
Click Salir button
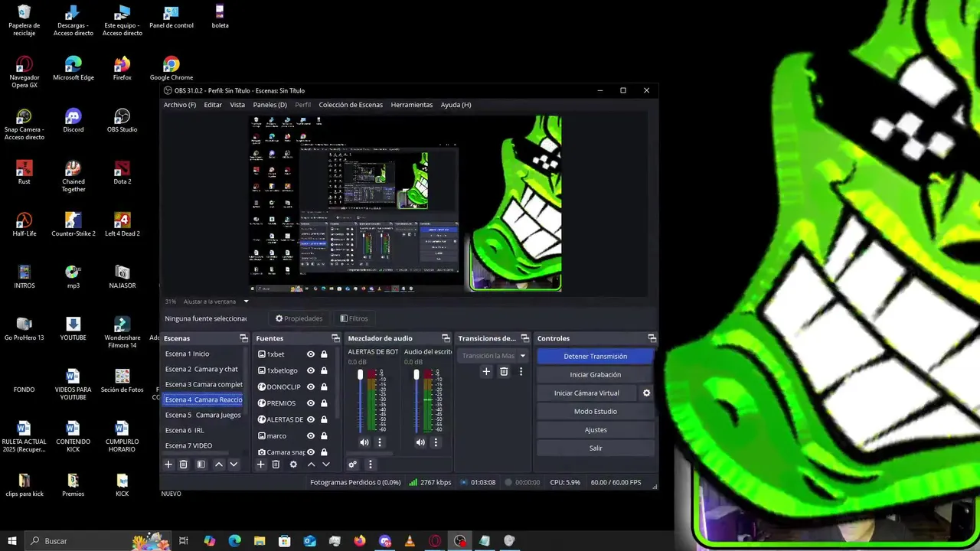[596, 448]
